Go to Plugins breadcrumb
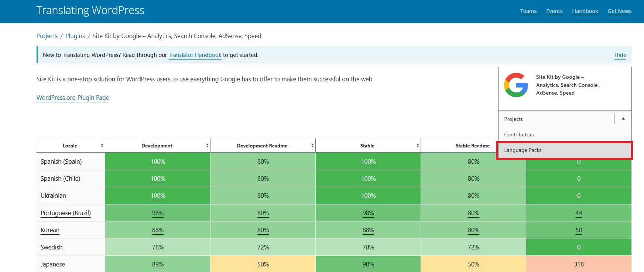 point(75,36)
